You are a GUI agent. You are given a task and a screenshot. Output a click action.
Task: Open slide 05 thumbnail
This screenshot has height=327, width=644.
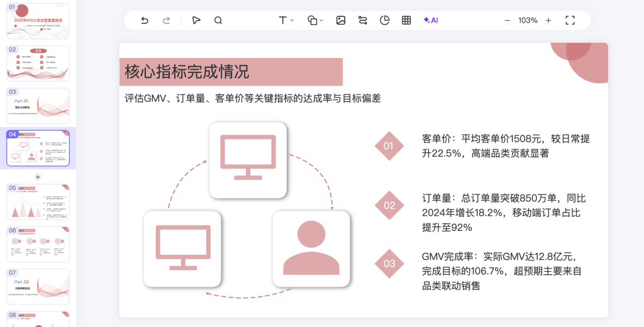[x=38, y=201]
